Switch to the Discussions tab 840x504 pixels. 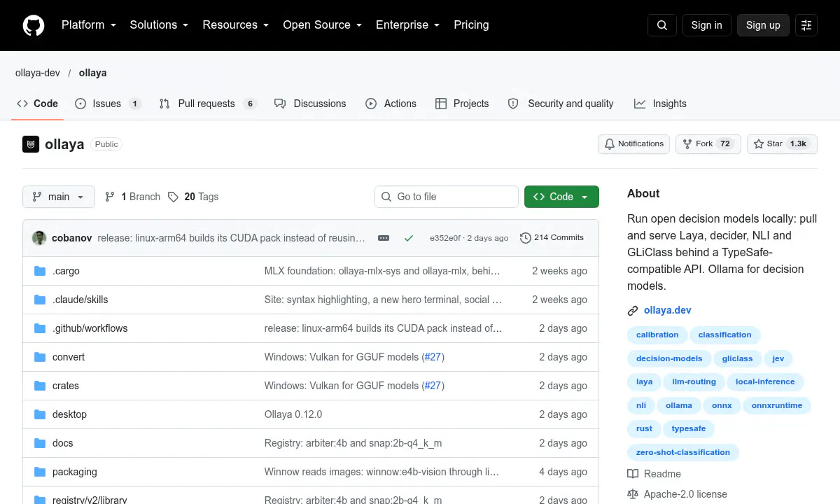click(x=310, y=104)
